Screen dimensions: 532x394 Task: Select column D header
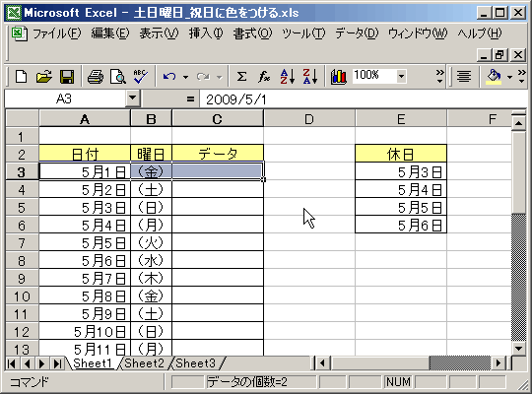click(x=309, y=119)
